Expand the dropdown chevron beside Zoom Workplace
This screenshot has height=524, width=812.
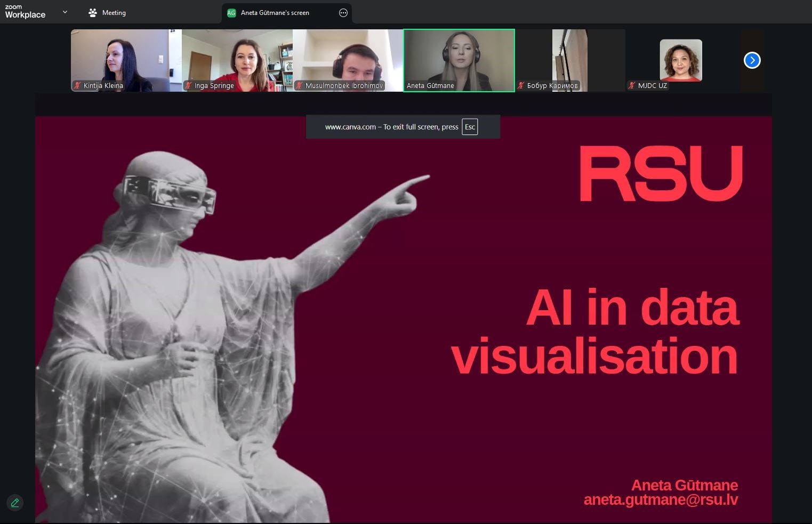pyautogui.click(x=65, y=12)
